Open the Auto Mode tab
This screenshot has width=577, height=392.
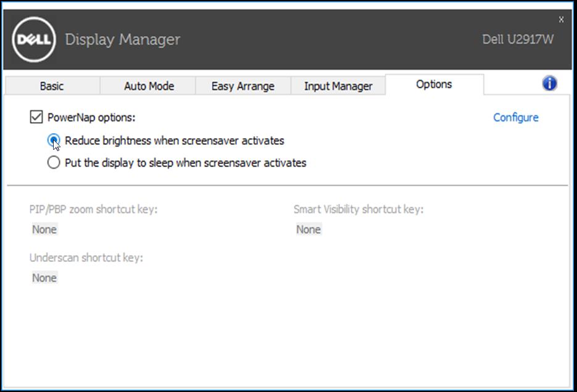coord(149,86)
